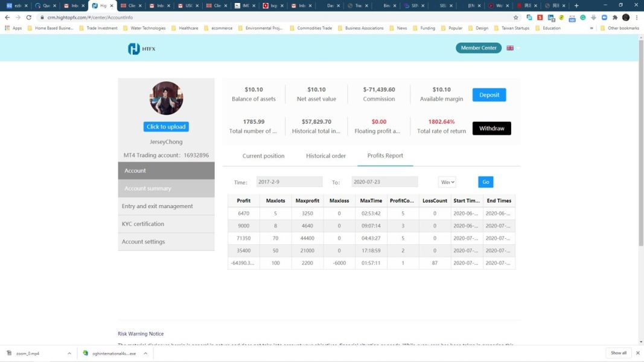Image resolution: width=644 pixels, height=362 pixels.
Task: Click the profile picture thumbnail
Action: (x=166, y=98)
